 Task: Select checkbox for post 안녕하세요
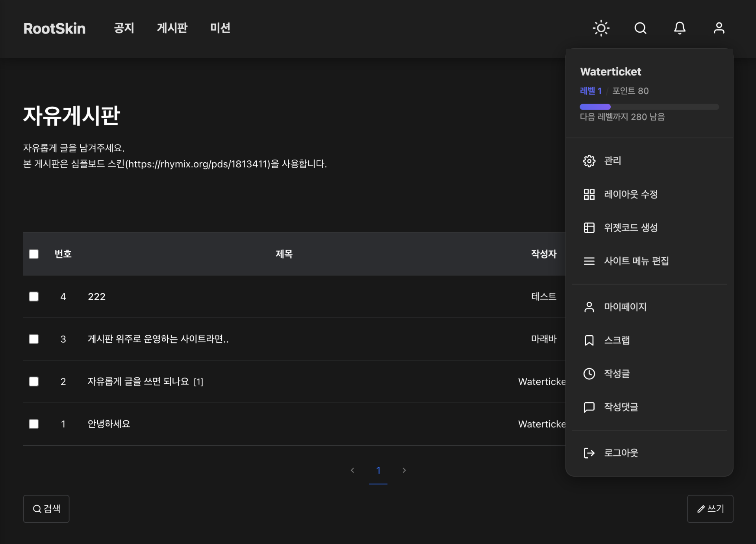[x=34, y=424]
